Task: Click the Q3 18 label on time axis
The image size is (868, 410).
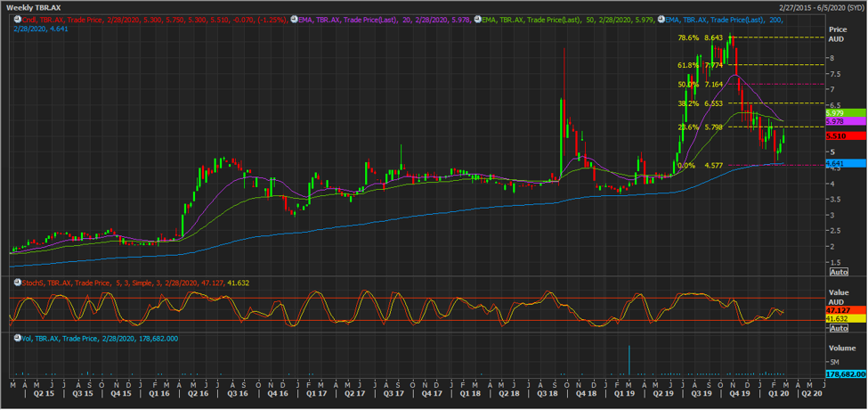Action: point(548,393)
